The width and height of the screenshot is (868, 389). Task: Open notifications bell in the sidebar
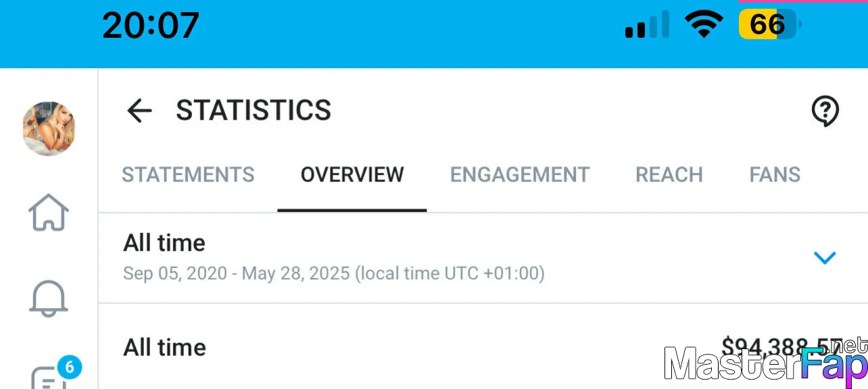click(49, 298)
